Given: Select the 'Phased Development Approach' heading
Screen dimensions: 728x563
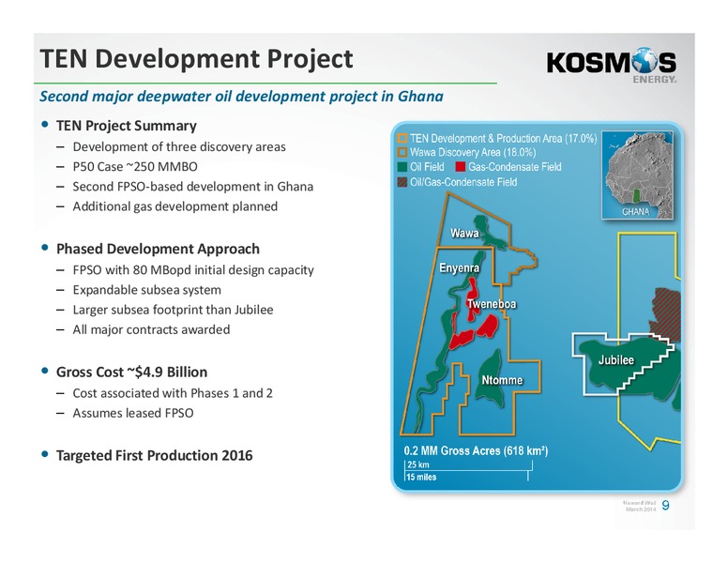Looking at the screenshot, I should coord(158,249).
